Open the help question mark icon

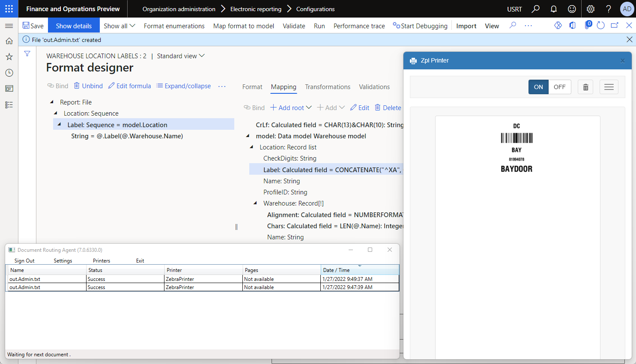(x=609, y=9)
